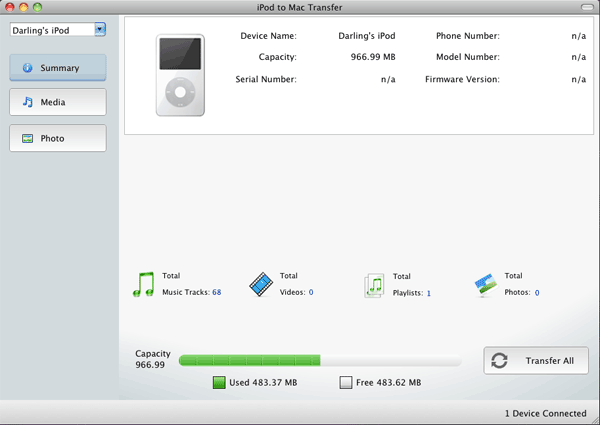
Task: Click the photos count 0
Action: click(537, 293)
